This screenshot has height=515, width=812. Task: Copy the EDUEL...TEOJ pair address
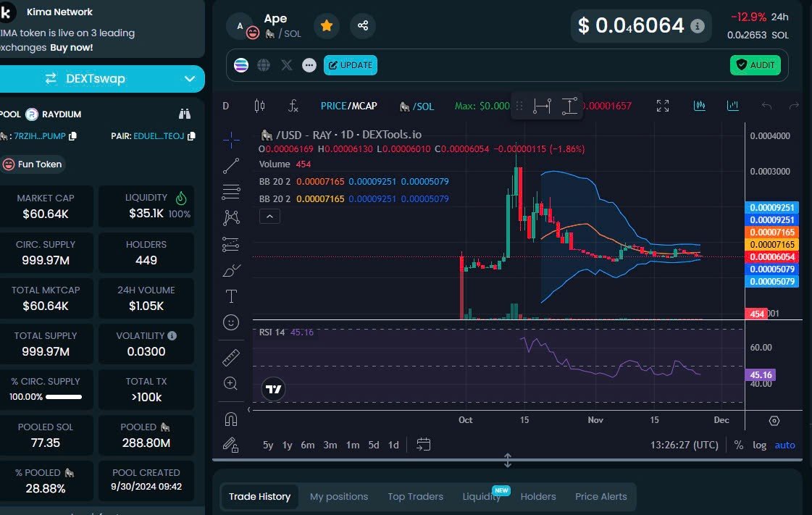tap(192, 136)
